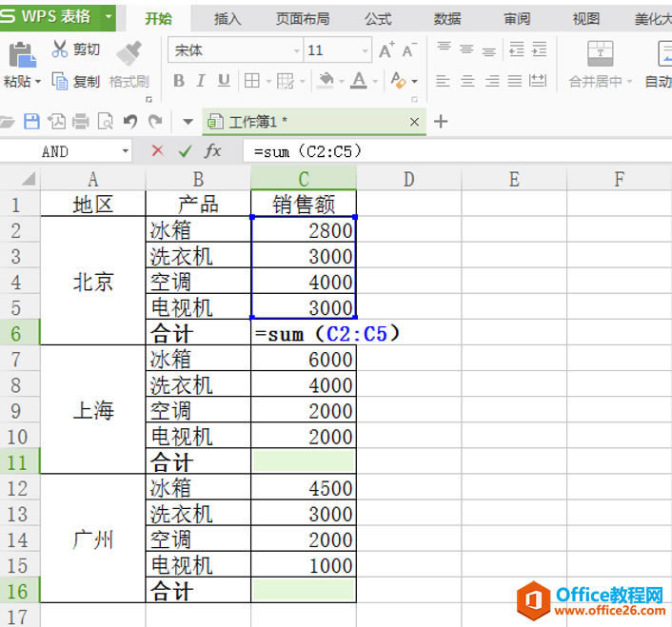Expand border style dropdown arrow
The width and height of the screenshot is (672, 627).
pyautogui.click(x=269, y=81)
